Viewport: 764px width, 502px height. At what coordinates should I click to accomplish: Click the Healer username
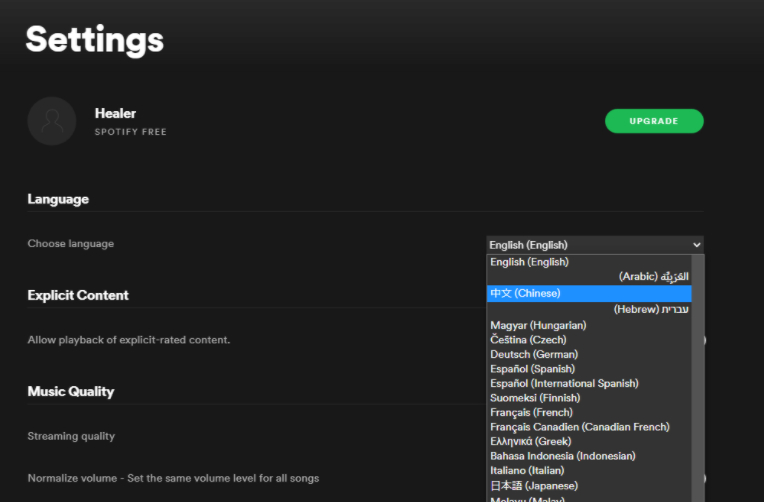point(115,113)
